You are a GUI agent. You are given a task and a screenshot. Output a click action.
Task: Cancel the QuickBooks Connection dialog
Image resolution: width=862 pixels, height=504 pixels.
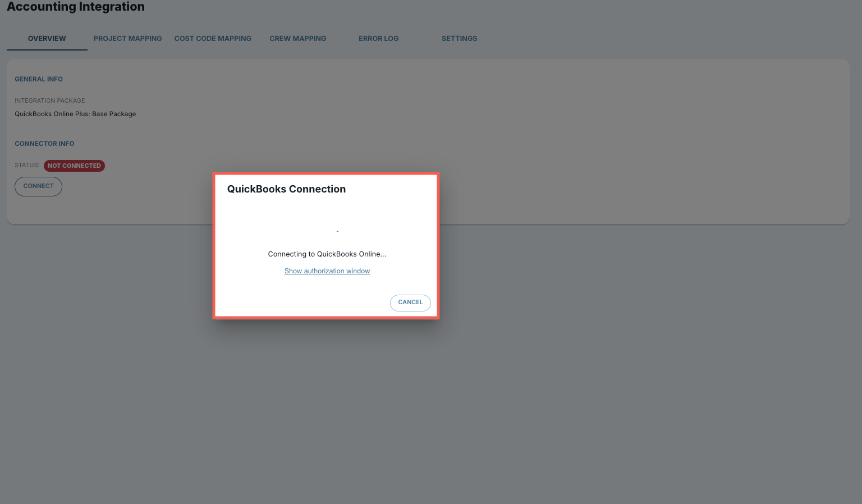[410, 303]
